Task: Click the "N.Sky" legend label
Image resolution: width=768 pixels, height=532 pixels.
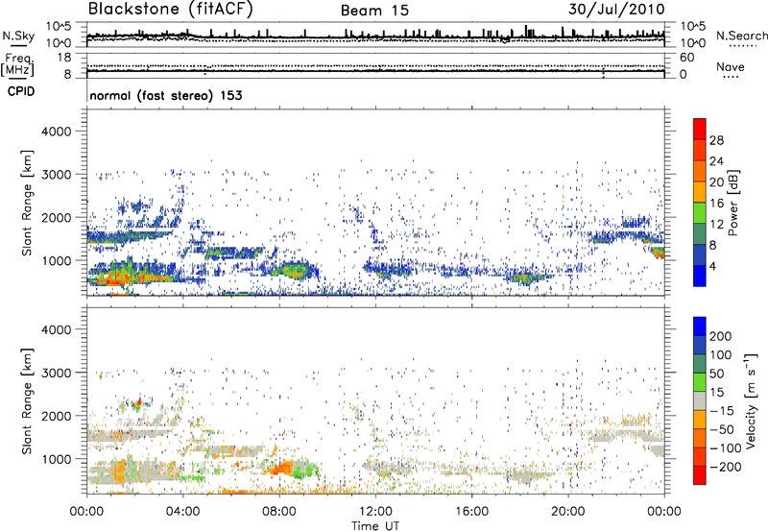Action: (18, 36)
